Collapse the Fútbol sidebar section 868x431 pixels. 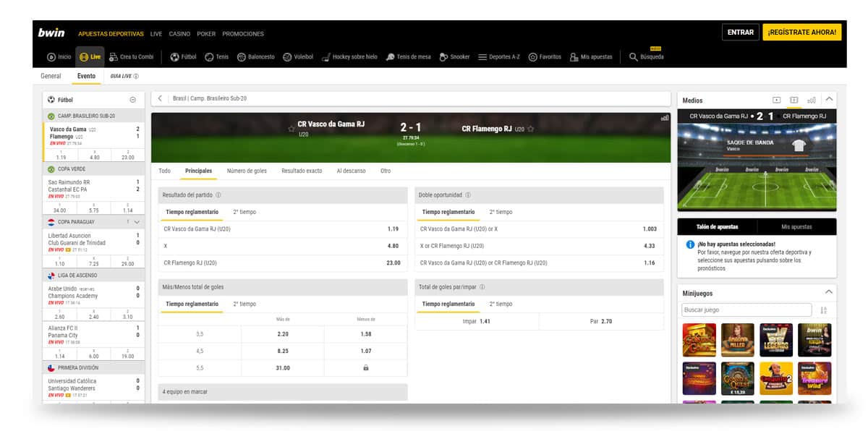point(132,100)
